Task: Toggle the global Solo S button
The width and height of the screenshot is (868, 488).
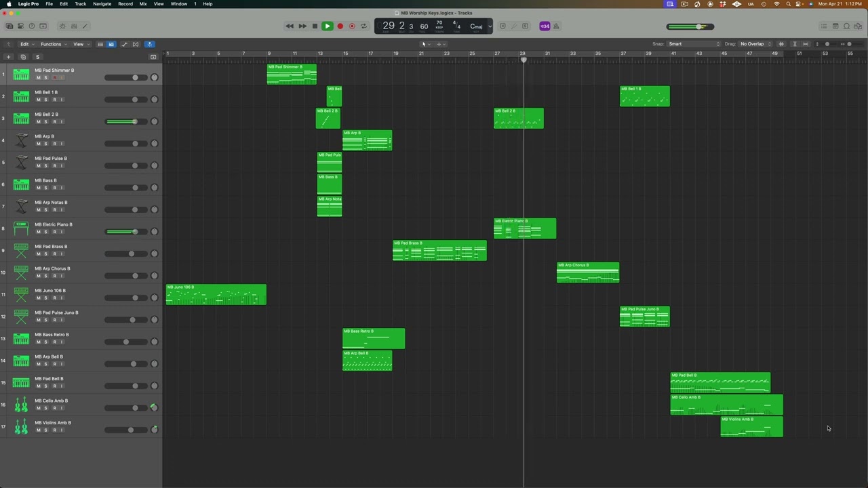Action: click(x=37, y=57)
